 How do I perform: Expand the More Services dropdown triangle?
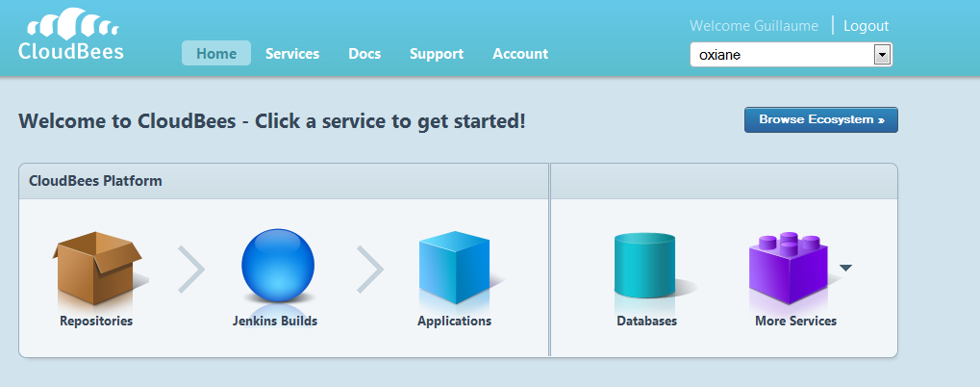coord(845,268)
